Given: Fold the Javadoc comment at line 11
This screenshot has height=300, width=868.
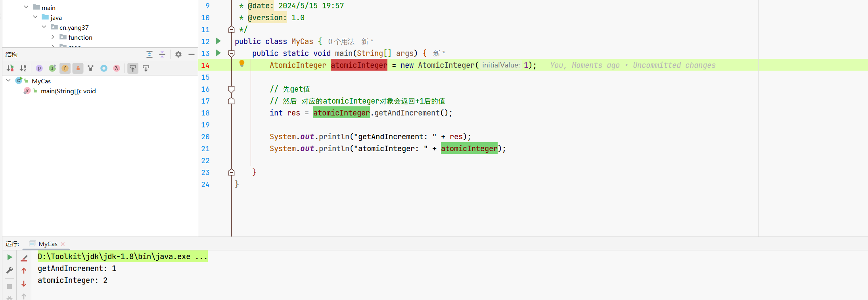Looking at the screenshot, I should coord(232,29).
